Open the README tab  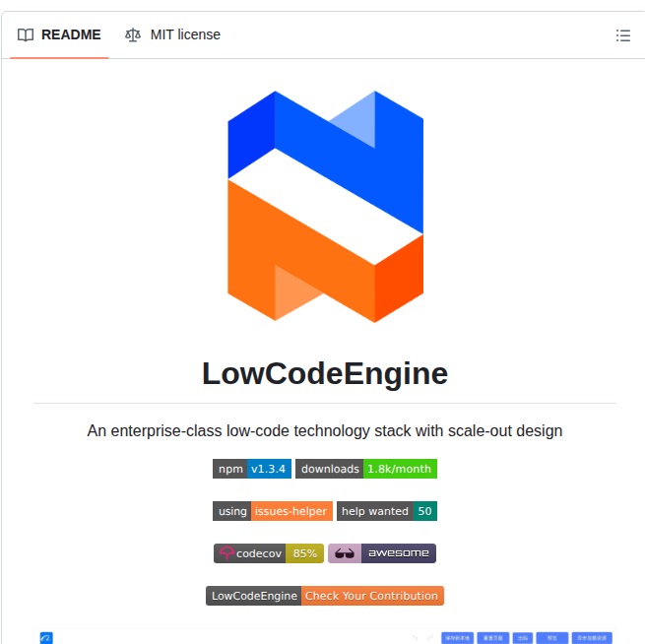[59, 34]
